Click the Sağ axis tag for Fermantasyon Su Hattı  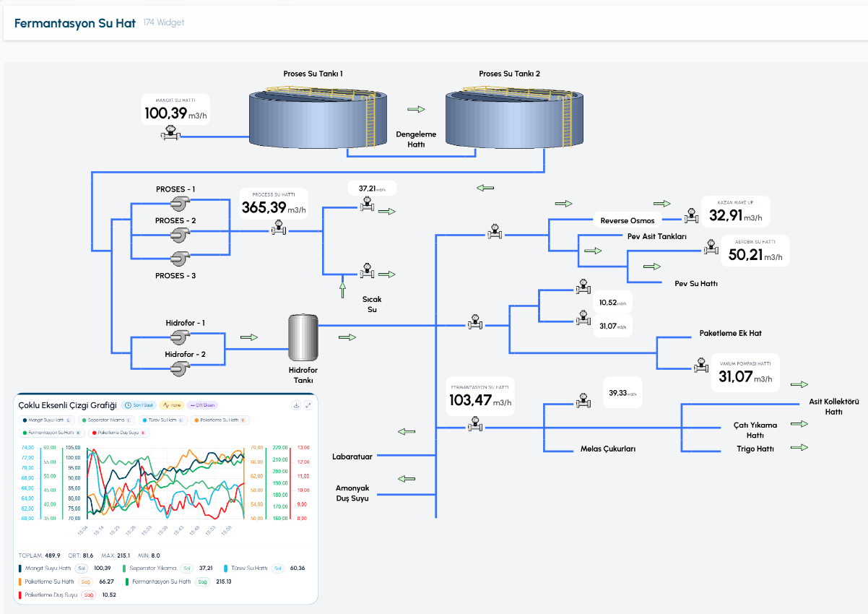(x=203, y=581)
